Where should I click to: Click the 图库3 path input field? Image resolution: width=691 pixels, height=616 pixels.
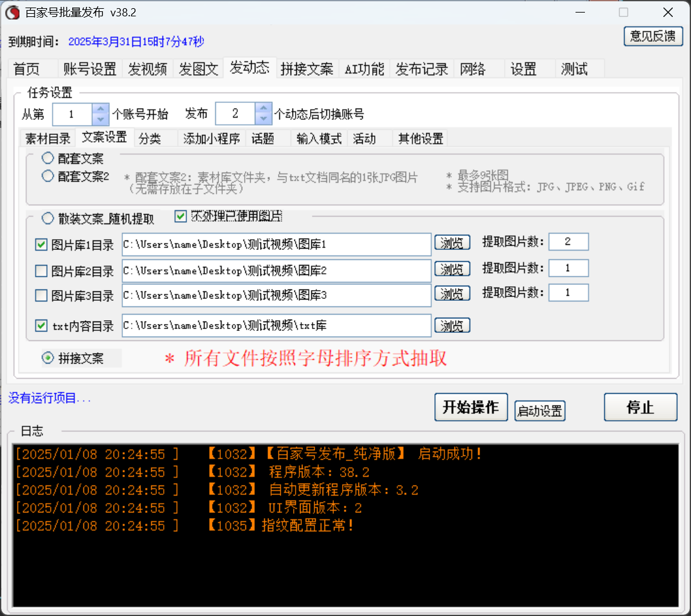pos(276,295)
